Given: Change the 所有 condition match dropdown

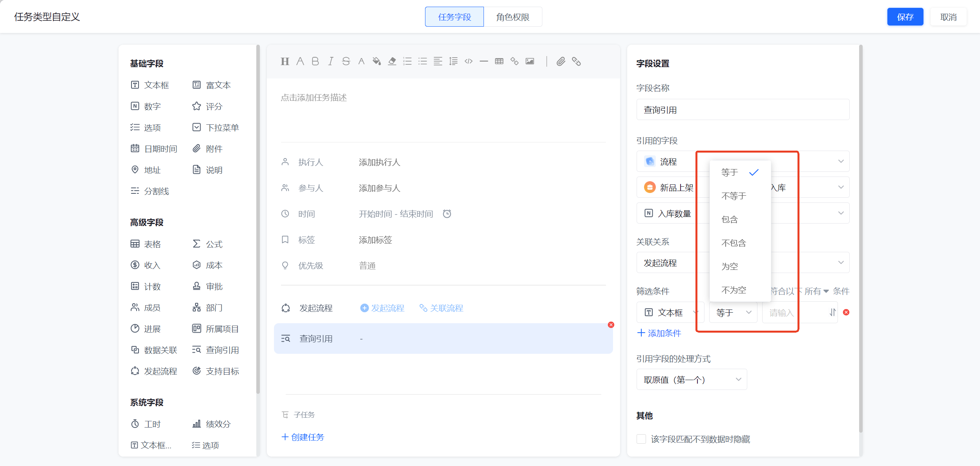Looking at the screenshot, I should pos(816,291).
